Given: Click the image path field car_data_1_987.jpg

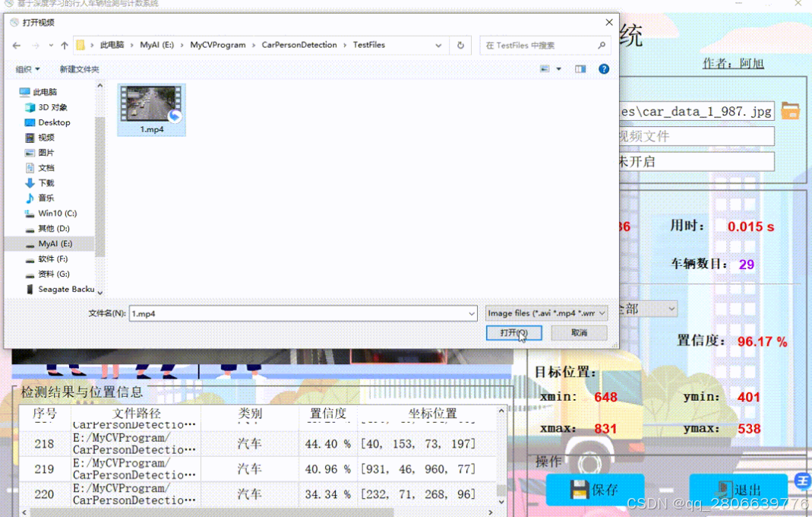Looking at the screenshot, I should pos(697,111).
